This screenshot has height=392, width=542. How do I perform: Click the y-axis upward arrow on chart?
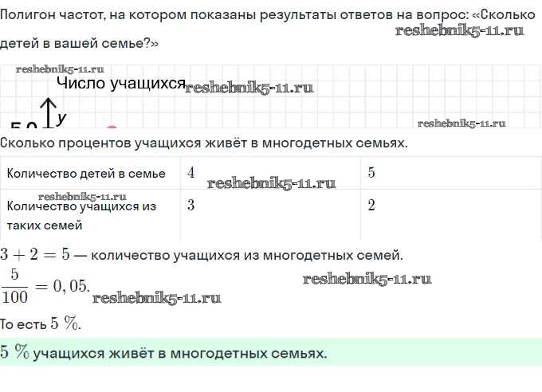[x=48, y=112]
